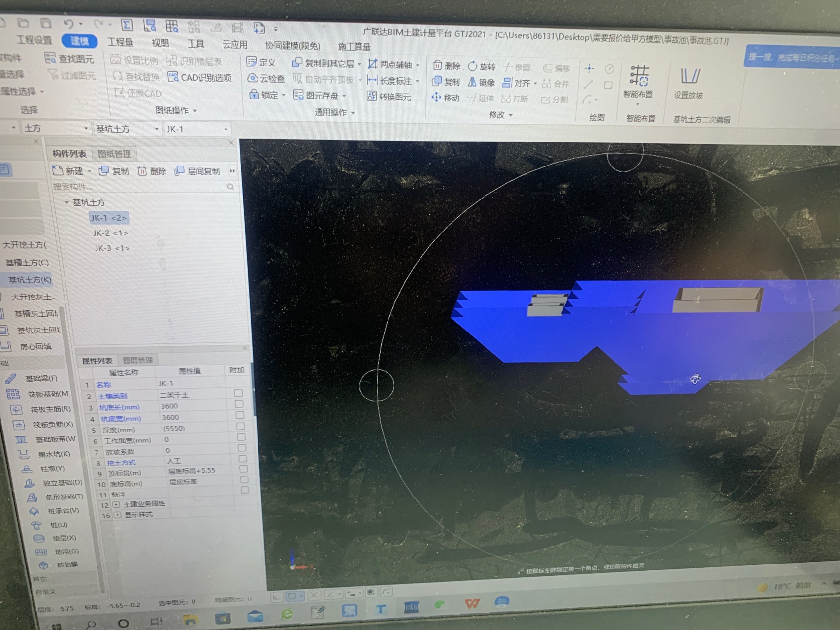Toggle the 土壤类别 附加 checkbox

(x=238, y=393)
